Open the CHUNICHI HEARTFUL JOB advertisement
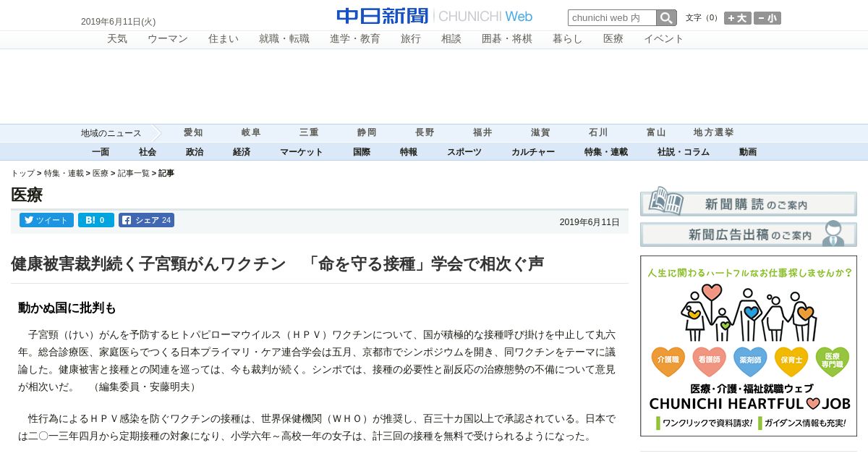868x456 pixels. pyautogui.click(x=749, y=346)
